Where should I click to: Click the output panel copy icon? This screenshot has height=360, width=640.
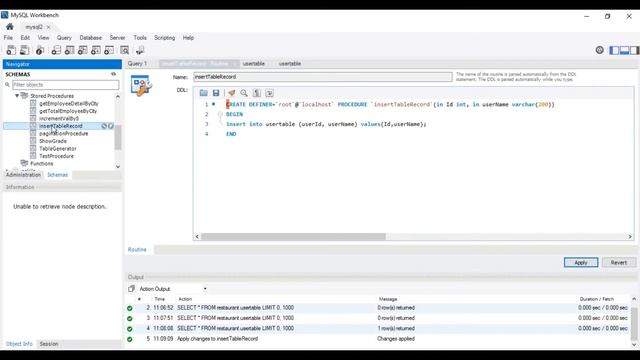[x=131, y=289]
